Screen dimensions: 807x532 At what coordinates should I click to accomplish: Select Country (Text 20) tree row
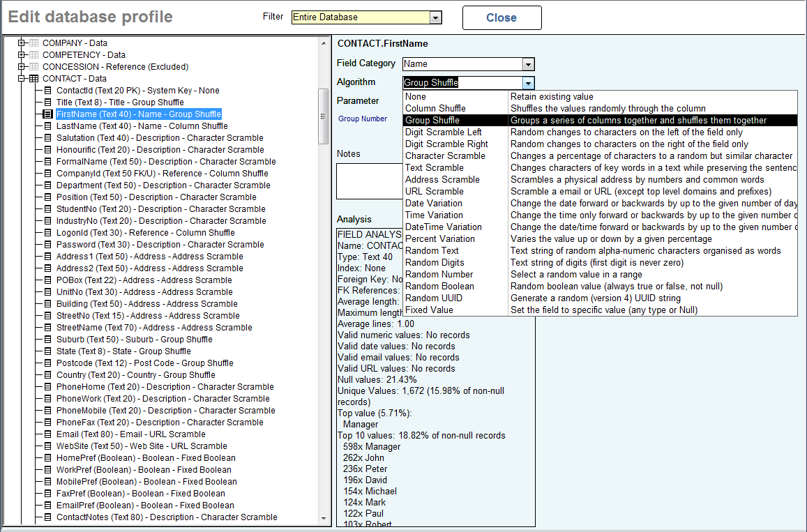pos(136,375)
